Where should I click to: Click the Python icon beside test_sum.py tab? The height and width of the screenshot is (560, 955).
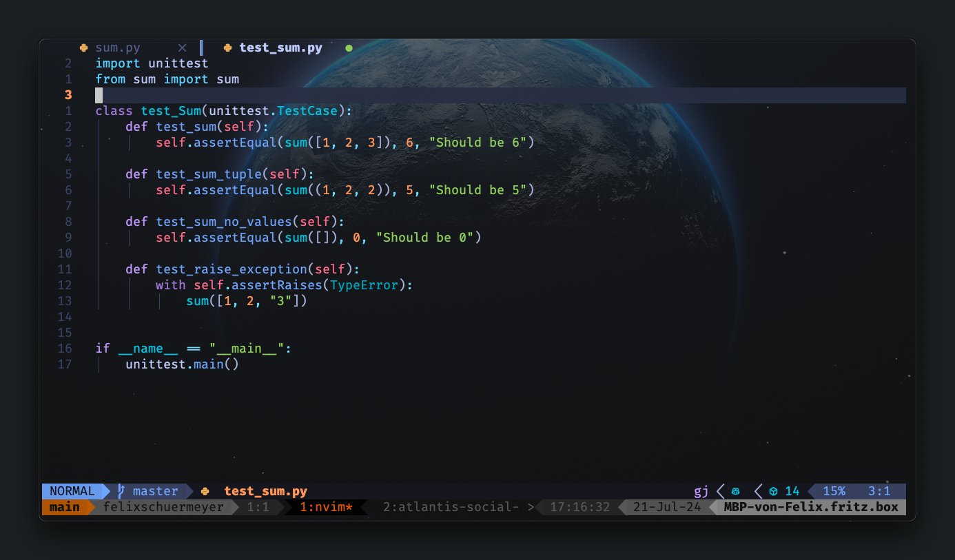(226, 48)
